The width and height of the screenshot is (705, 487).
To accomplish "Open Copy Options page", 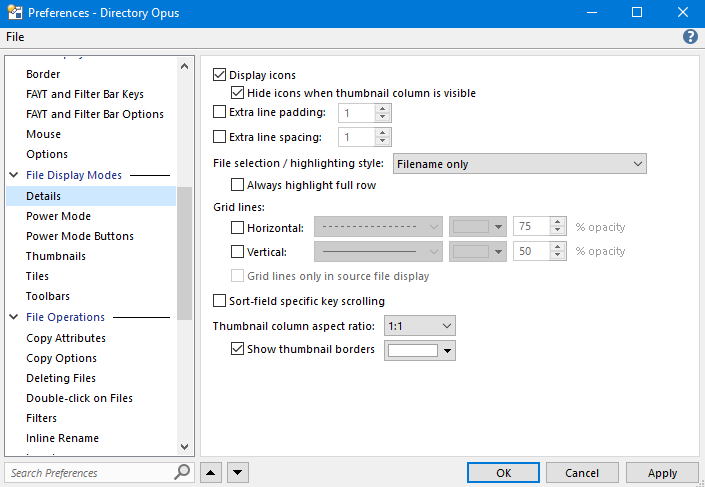I will click(x=61, y=358).
